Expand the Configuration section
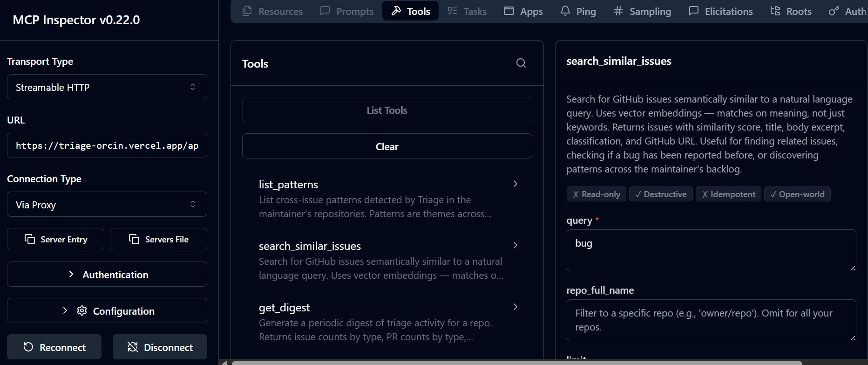 (107, 311)
